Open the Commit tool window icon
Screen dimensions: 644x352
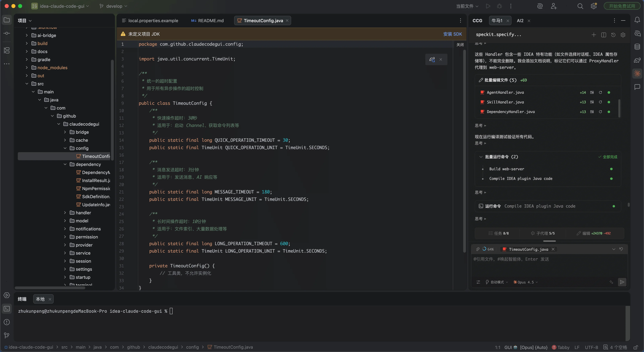[x=7, y=33]
